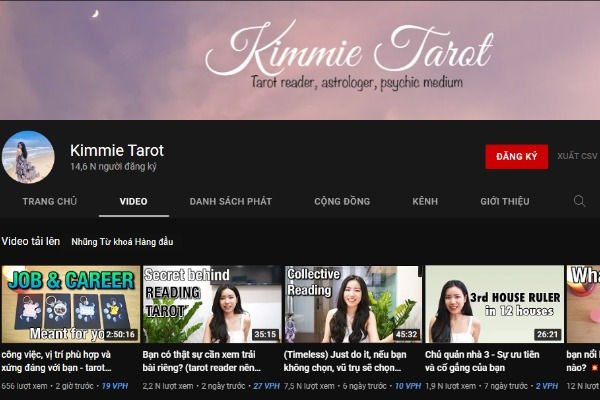Click the red ĐĂNG KÝ subscribe button
Viewport: 600px width, 400px height.
(x=517, y=157)
